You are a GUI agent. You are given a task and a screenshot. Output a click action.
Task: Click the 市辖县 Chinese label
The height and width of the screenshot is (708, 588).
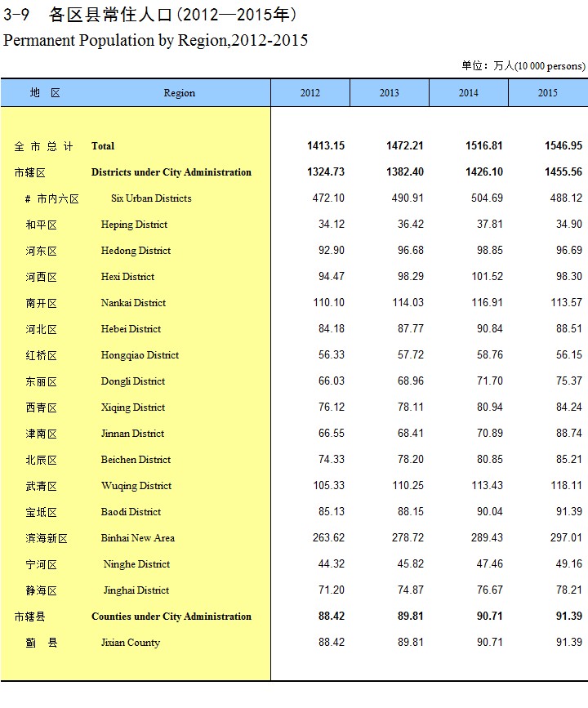(29, 617)
